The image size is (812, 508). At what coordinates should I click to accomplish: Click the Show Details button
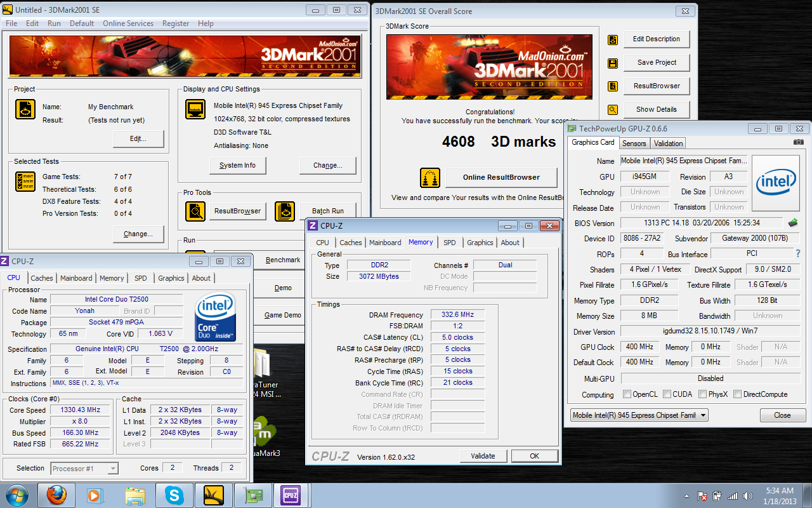click(657, 110)
